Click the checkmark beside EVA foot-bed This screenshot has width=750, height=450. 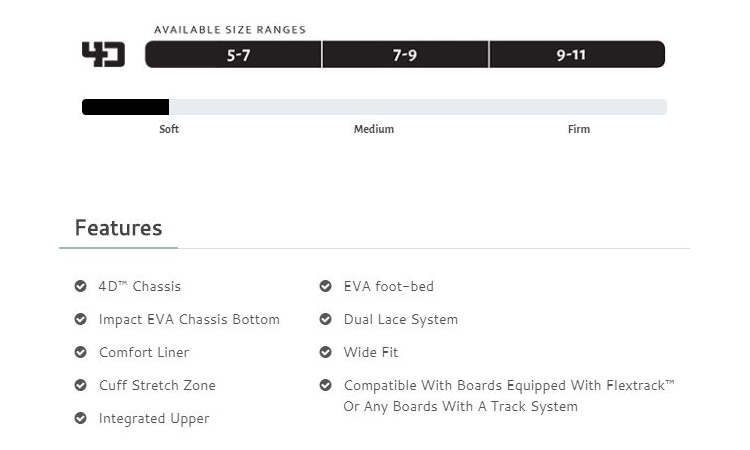(325, 287)
